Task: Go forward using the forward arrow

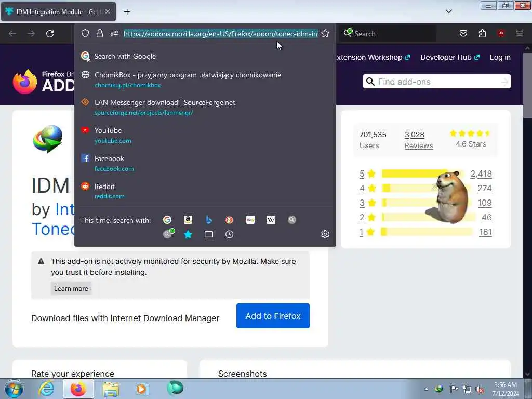Action: pyautogui.click(x=31, y=34)
